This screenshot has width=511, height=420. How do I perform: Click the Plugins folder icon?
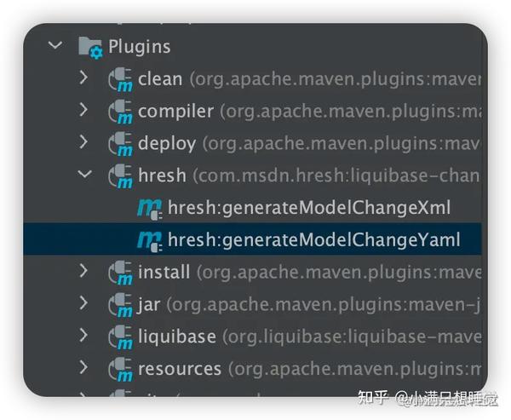pos(90,46)
